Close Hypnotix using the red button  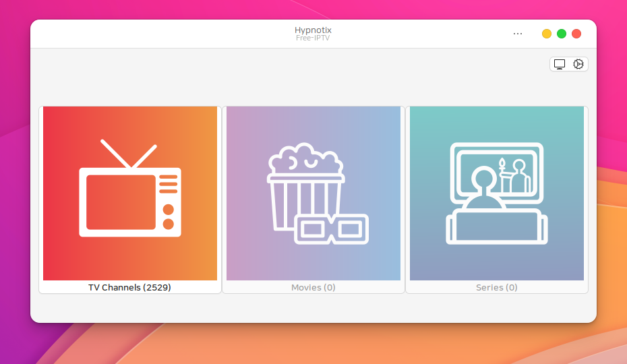(576, 34)
